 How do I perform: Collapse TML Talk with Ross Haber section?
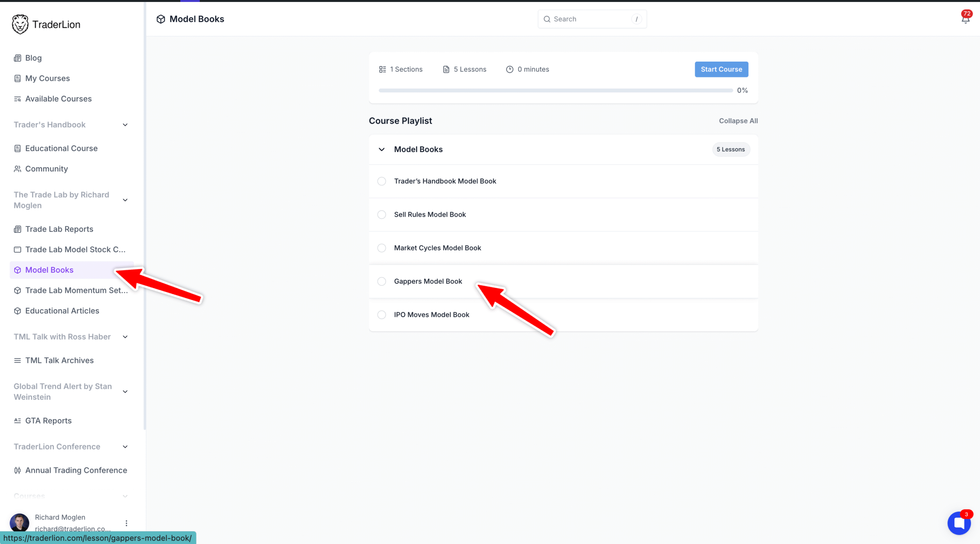click(x=125, y=337)
